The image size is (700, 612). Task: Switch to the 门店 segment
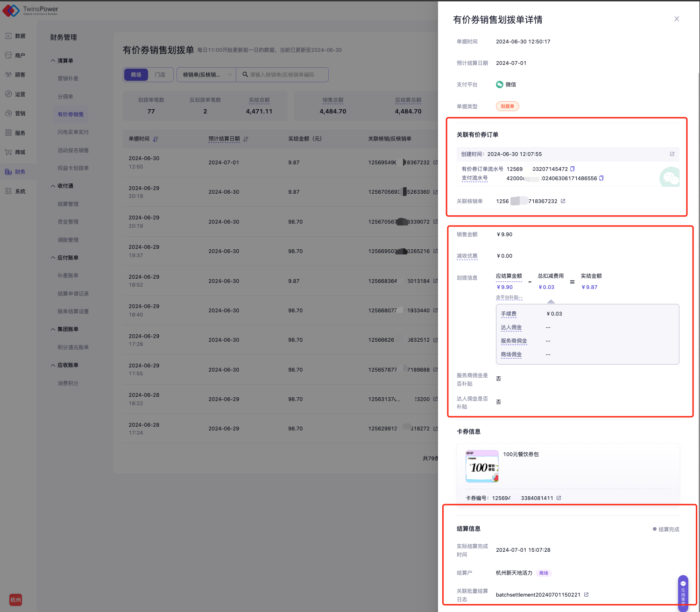160,75
